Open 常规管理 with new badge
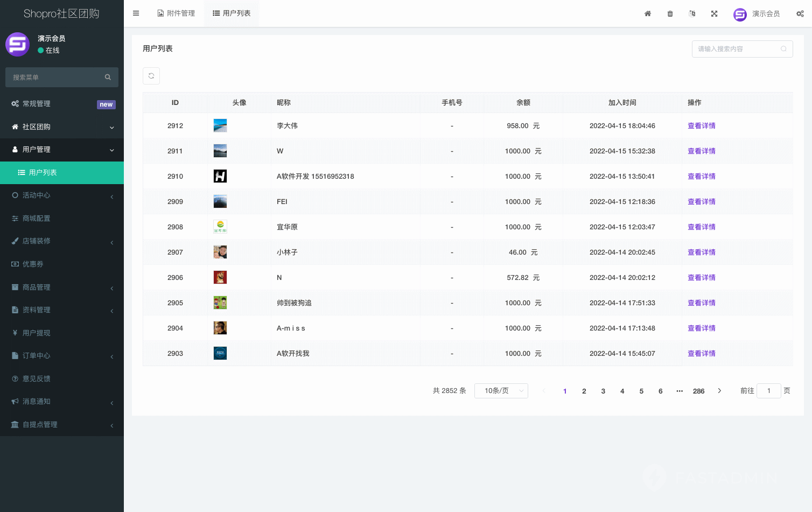 point(62,104)
